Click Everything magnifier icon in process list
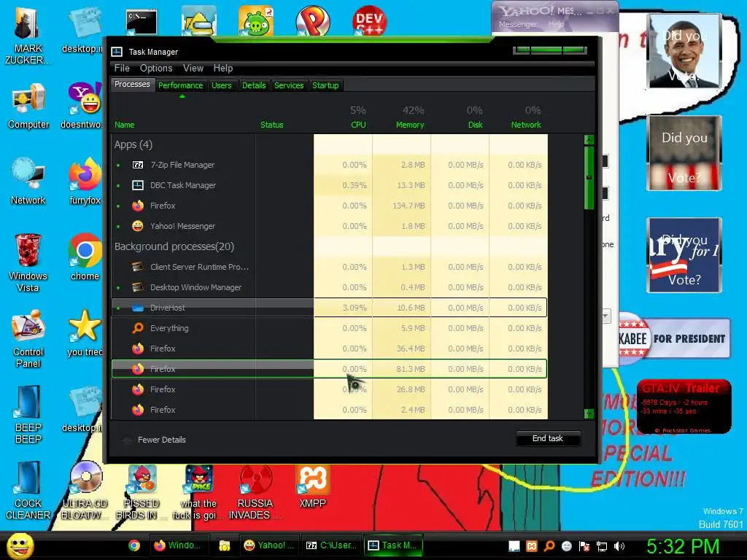This screenshot has width=747, height=560. (x=138, y=328)
